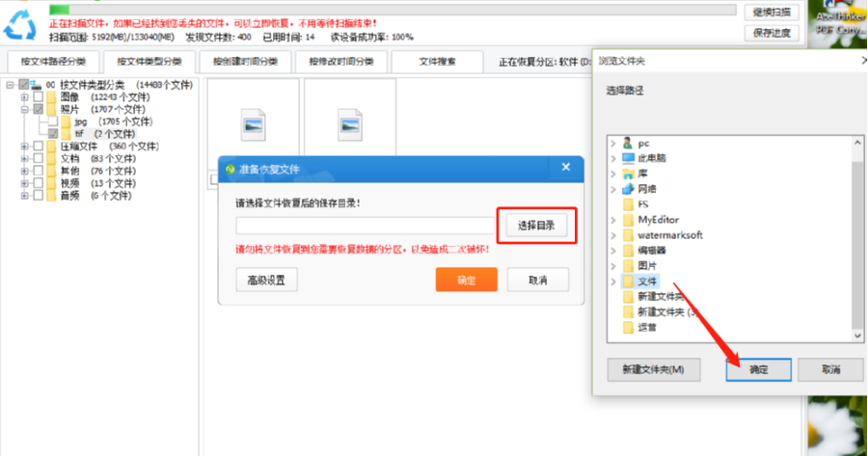This screenshot has width=868, height=456.
Task: Click the 选择目录 button
Action: click(536, 226)
